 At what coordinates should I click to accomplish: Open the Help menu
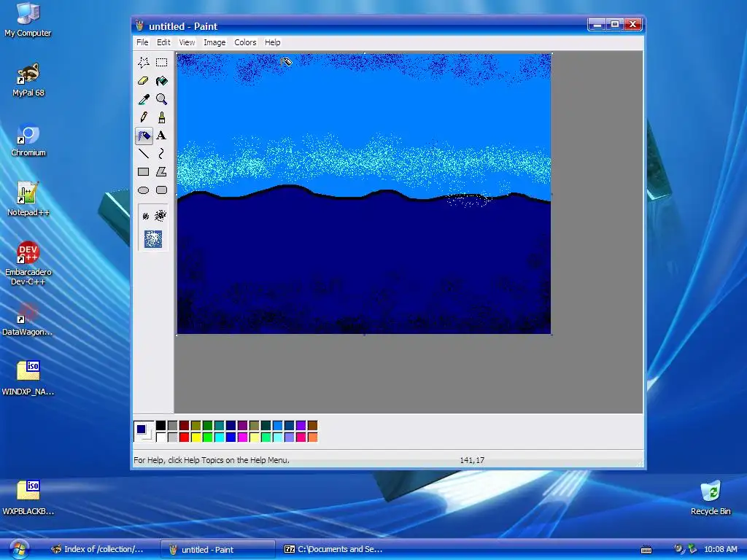(273, 42)
